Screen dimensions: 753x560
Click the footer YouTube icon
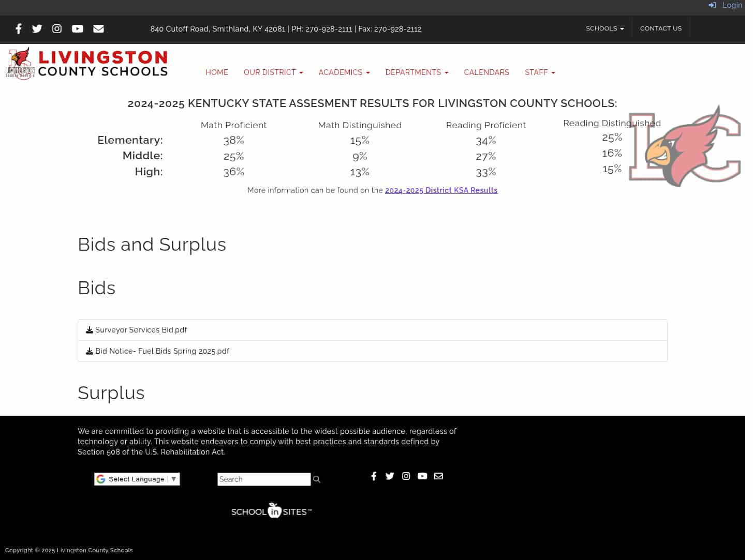tap(422, 476)
